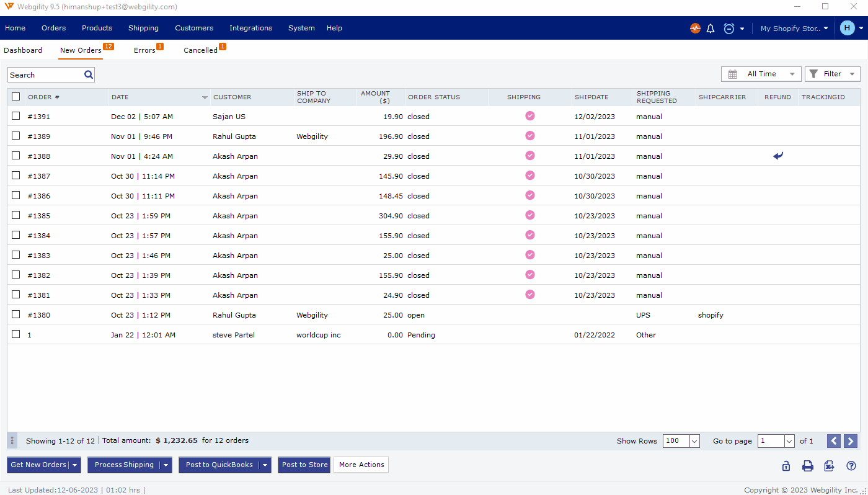This screenshot has height=495, width=868.
Task: Open the All Time date range dropdown
Action: coord(761,74)
